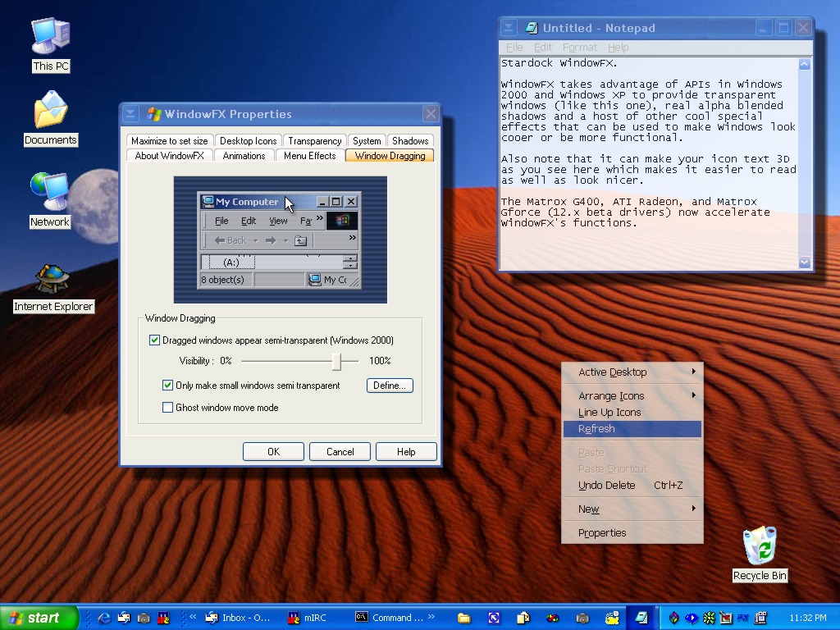Click the quick launch « chevron
840x630 pixels.
tap(193, 616)
